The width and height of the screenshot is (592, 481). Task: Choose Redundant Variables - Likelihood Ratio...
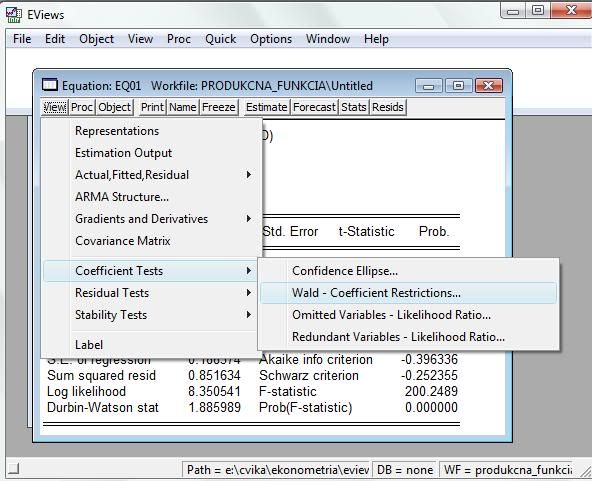[408, 336]
